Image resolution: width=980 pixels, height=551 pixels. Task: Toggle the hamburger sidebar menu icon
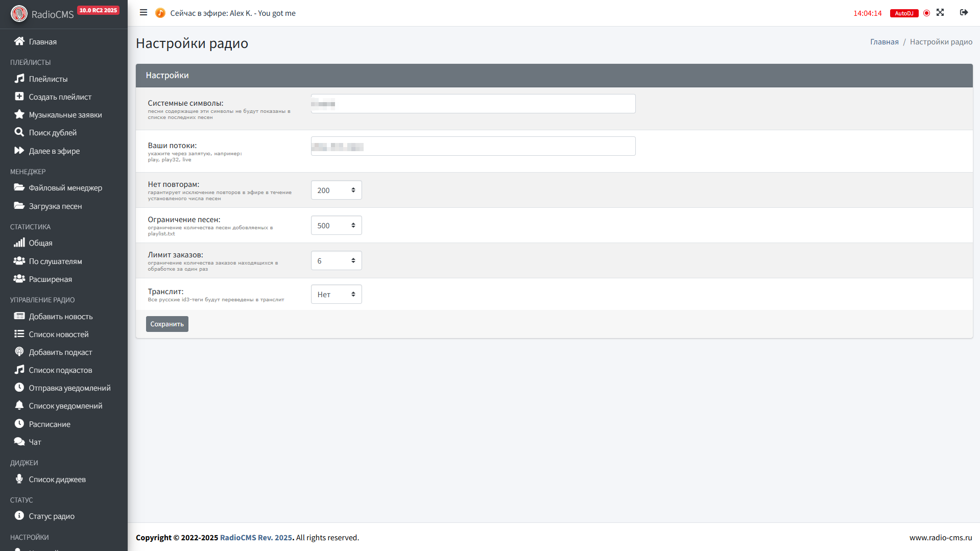144,13
